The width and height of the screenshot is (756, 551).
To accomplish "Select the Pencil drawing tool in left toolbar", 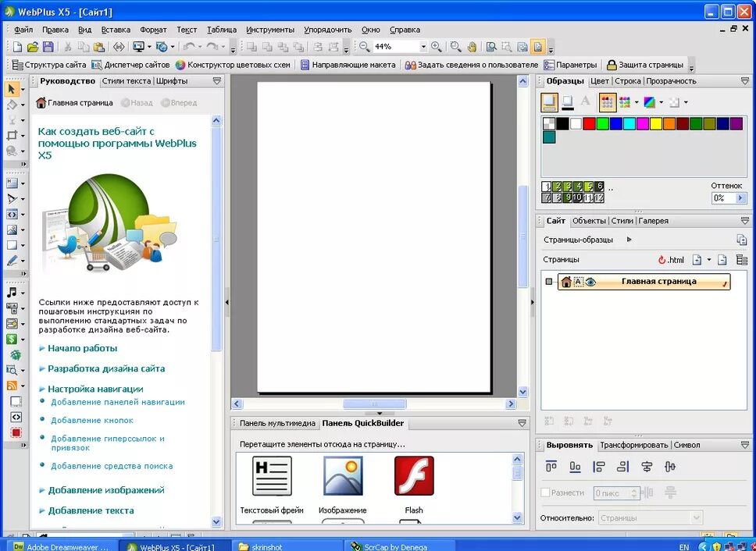I will (x=12, y=261).
